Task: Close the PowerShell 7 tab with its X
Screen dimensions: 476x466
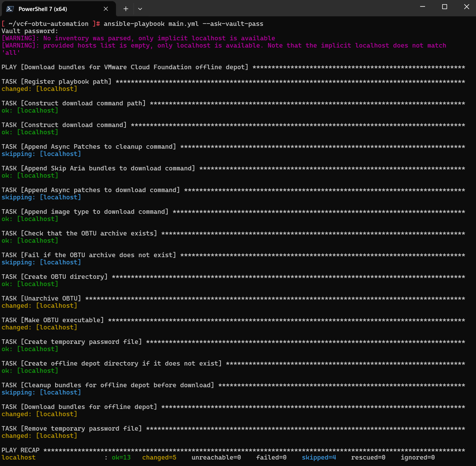Action: [105, 8]
